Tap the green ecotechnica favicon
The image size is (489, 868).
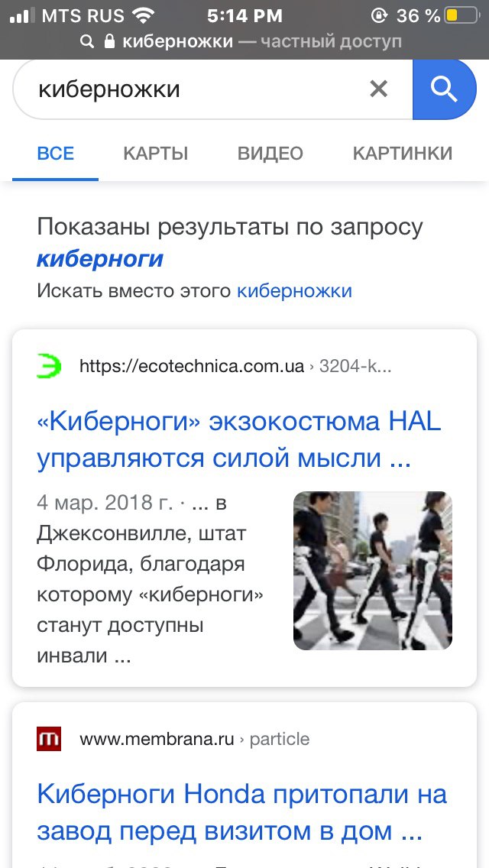[x=49, y=367]
